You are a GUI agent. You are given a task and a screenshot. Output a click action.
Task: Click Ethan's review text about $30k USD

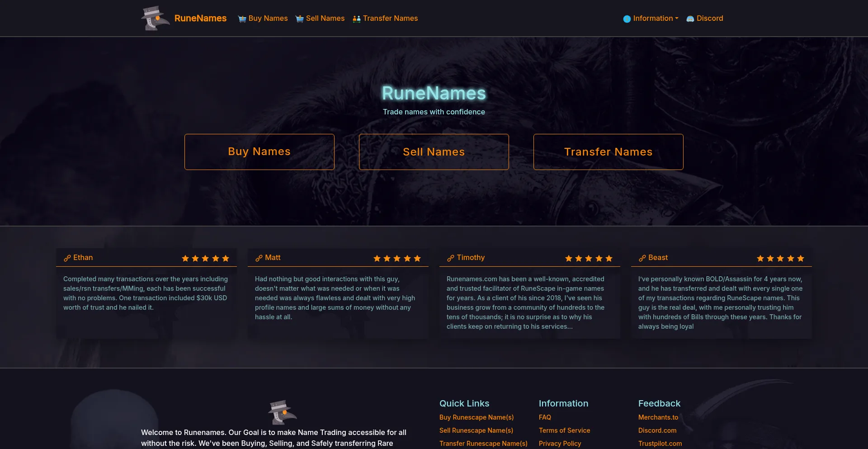coord(146,293)
